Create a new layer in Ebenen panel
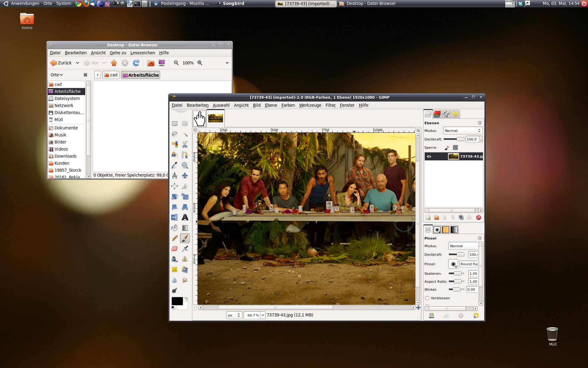 click(x=428, y=217)
